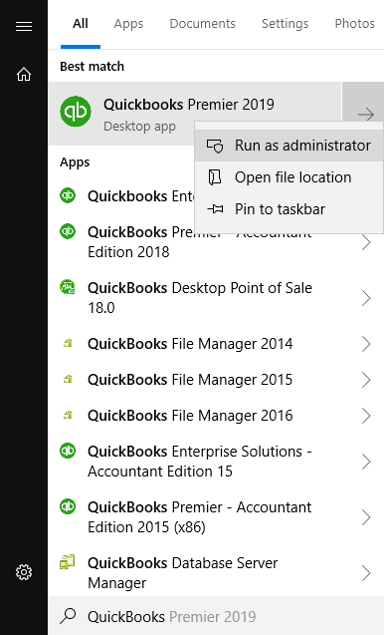Viewport: 384px width, 635px height.
Task: Click the Database Server Manager icon
Action: (68, 562)
